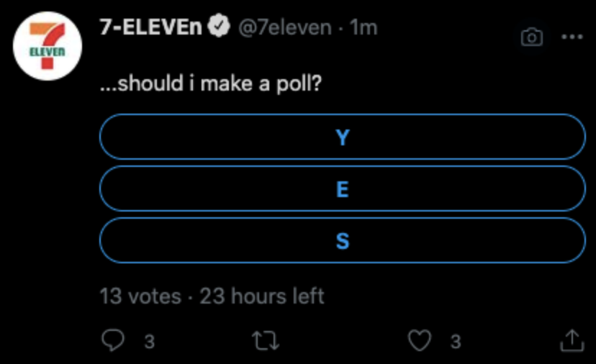
Task: Click the like count beside the heart
Action: point(455,341)
